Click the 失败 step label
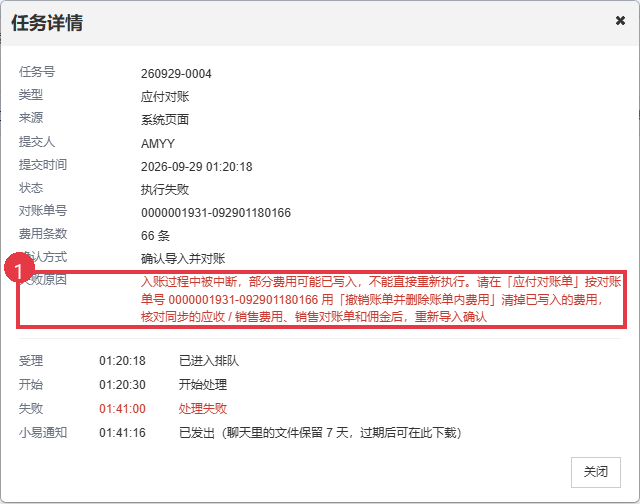640x504 pixels. coord(31,409)
